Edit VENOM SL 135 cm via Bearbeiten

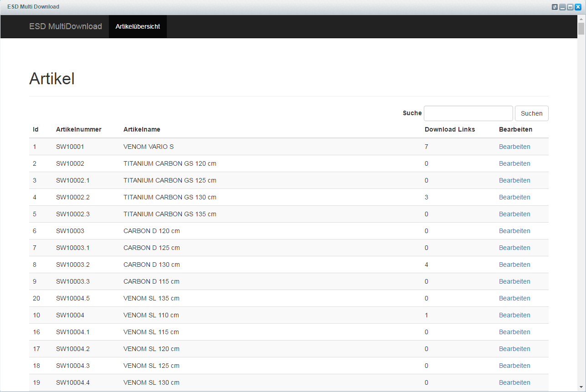(x=514, y=298)
